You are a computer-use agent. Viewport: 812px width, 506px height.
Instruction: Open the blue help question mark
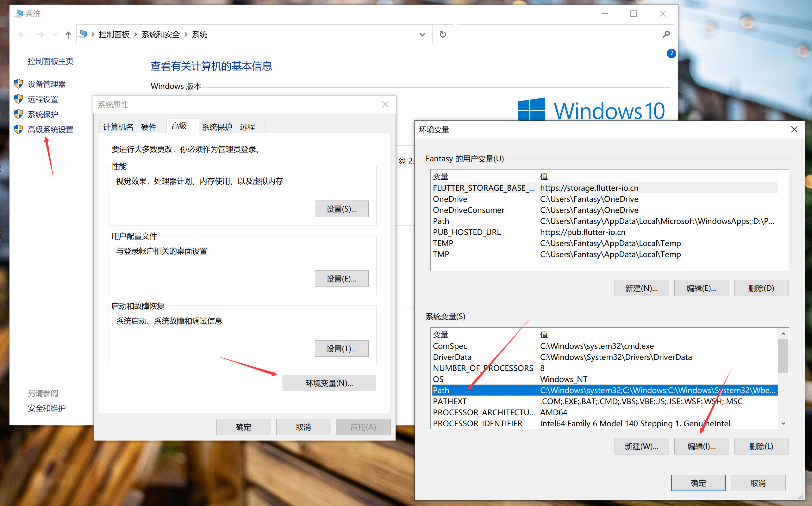pos(671,53)
